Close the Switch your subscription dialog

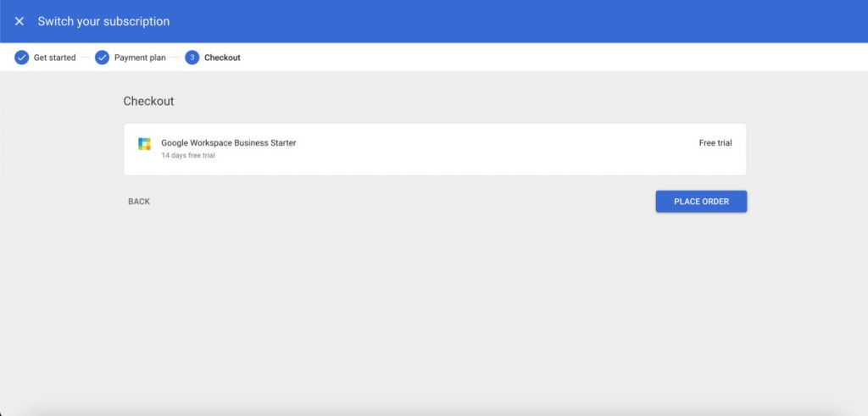click(x=19, y=21)
